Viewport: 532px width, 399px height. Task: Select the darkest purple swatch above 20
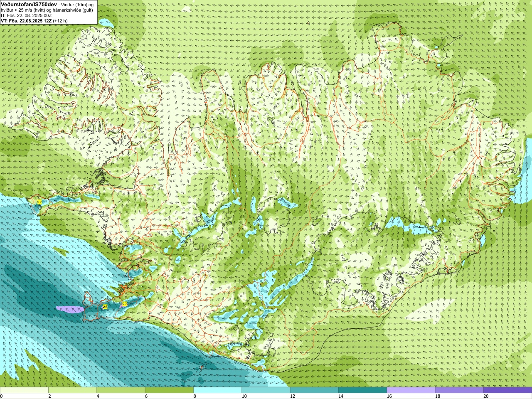pos(507,390)
